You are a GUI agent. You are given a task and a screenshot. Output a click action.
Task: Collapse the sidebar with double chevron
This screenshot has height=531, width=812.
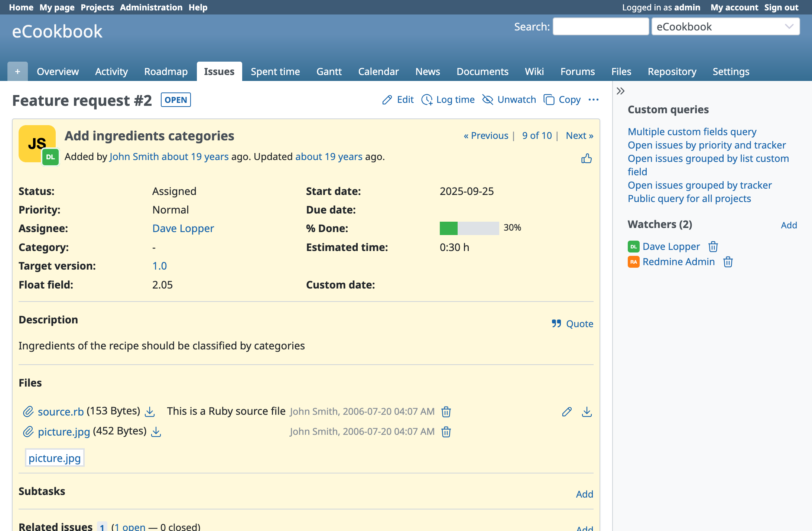(620, 91)
